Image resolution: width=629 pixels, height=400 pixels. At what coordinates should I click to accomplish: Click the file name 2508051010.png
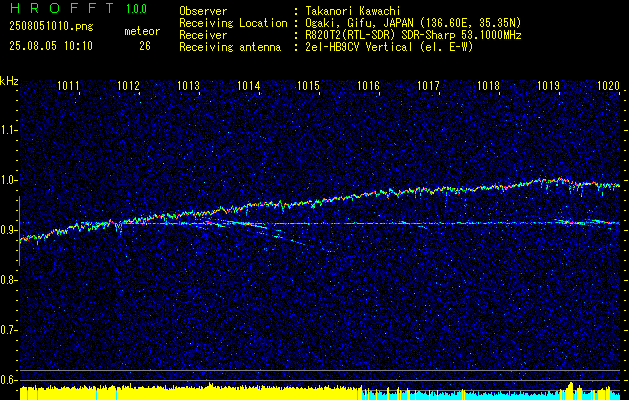(x=51, y=27)
